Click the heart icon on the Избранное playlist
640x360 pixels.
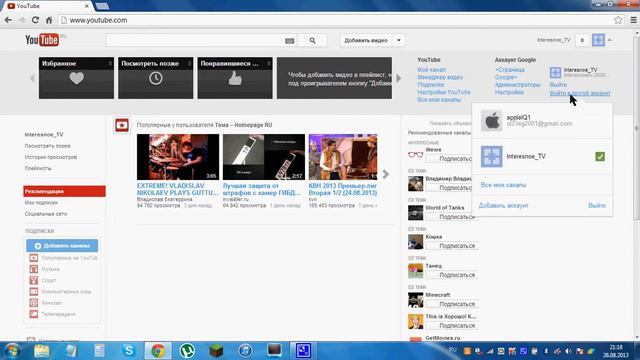click(76, 78)
